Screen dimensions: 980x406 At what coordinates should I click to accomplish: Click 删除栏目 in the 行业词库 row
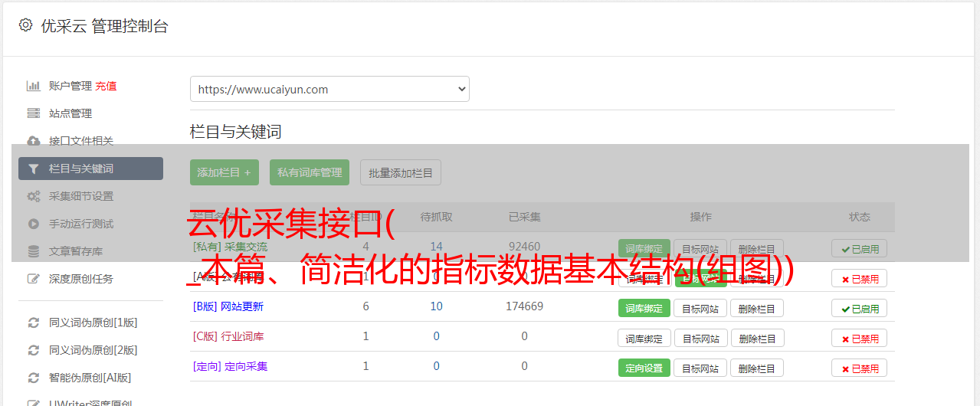(x=757, y=338)
